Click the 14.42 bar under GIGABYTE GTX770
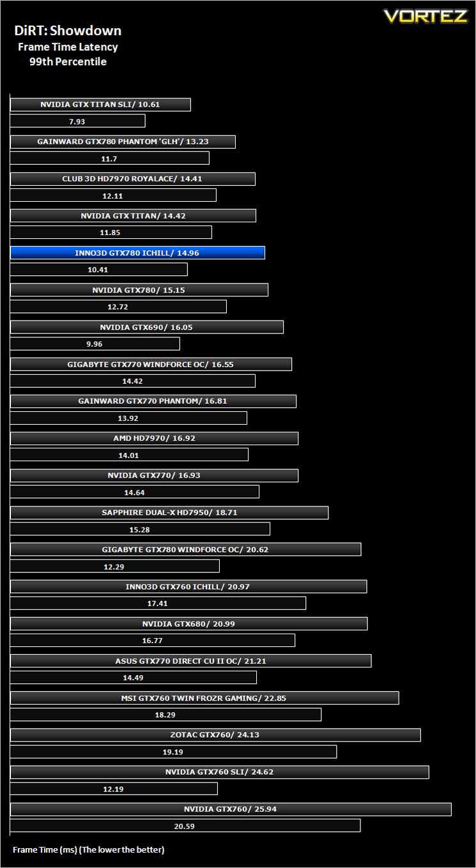476x868 pixels. coord(133,381)
